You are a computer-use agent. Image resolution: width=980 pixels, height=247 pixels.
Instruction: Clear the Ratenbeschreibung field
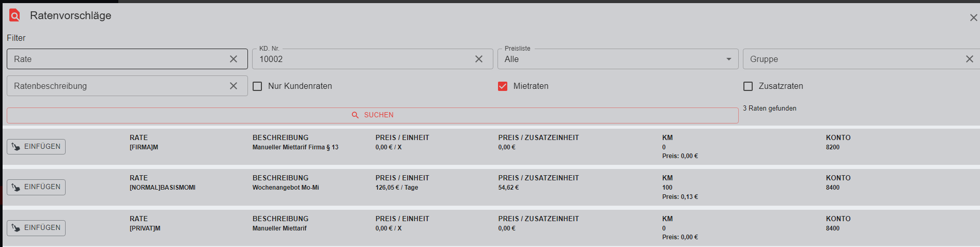[x=234, y=86]
